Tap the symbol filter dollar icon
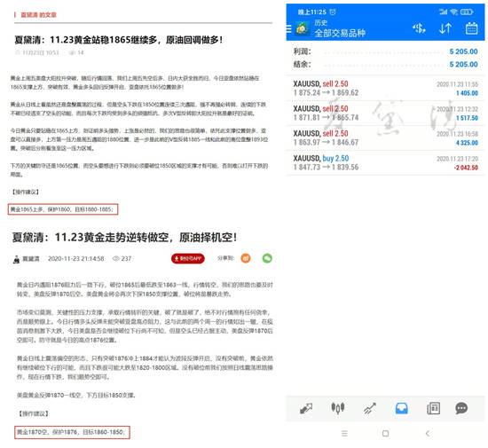Viewport: 488px width, 448px height. pos(419,28)
